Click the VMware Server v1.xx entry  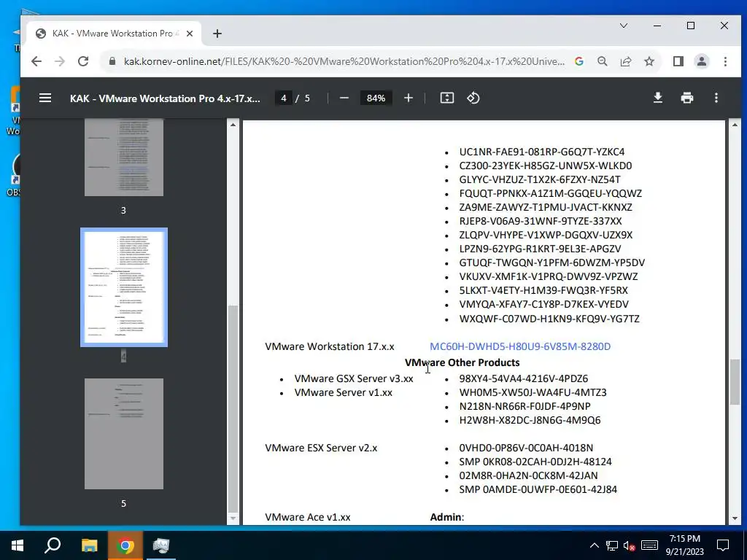[x=343, y=393]
